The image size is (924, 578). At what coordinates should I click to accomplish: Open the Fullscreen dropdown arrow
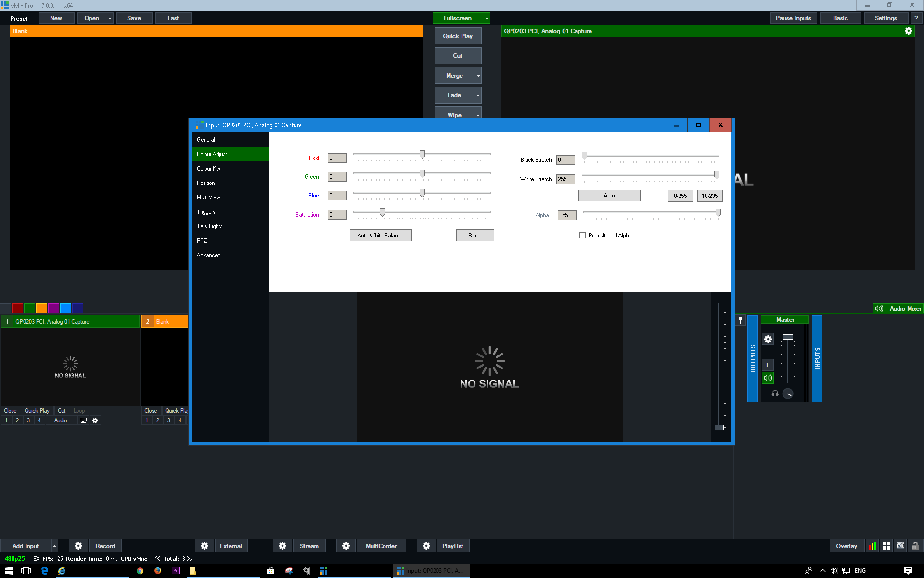click(487, 18)
